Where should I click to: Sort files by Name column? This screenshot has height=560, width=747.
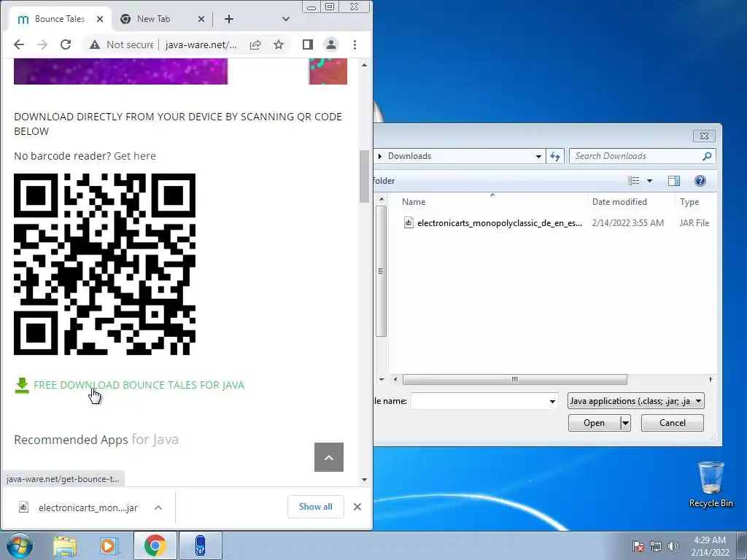click(x=492, y=202)
